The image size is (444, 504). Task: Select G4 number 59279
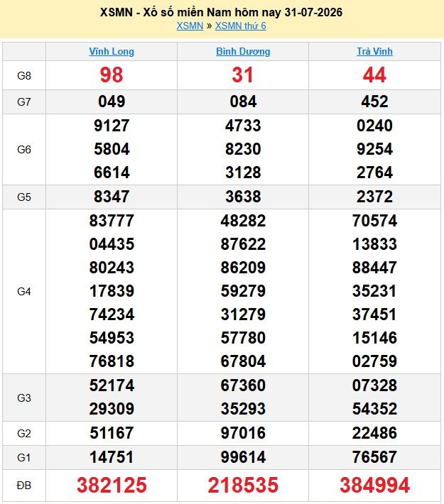tap(243, 291)
